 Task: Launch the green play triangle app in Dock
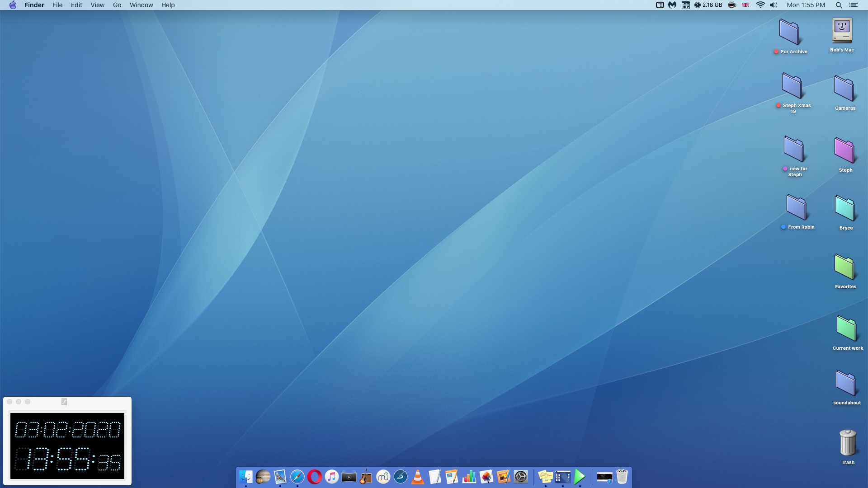pos(580,477)
